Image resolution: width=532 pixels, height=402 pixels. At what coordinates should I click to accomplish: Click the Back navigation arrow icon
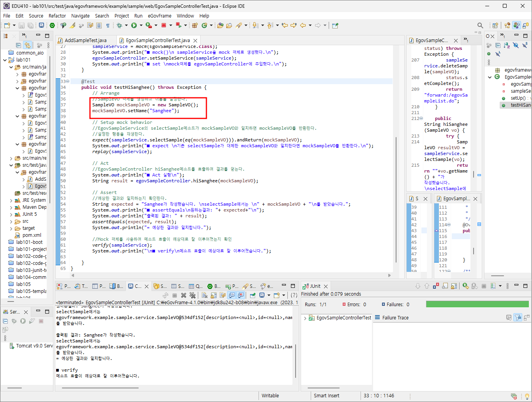click(303, 25)
